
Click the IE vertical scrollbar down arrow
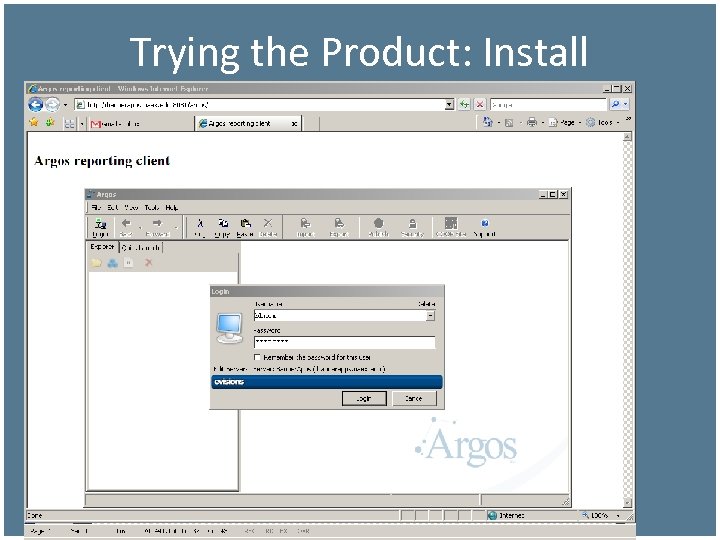627,502
